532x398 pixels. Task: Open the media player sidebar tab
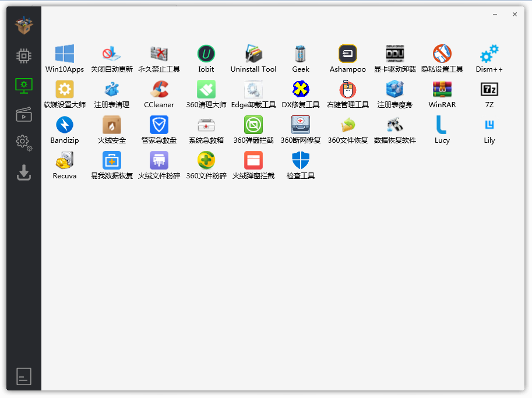[24, 114]
